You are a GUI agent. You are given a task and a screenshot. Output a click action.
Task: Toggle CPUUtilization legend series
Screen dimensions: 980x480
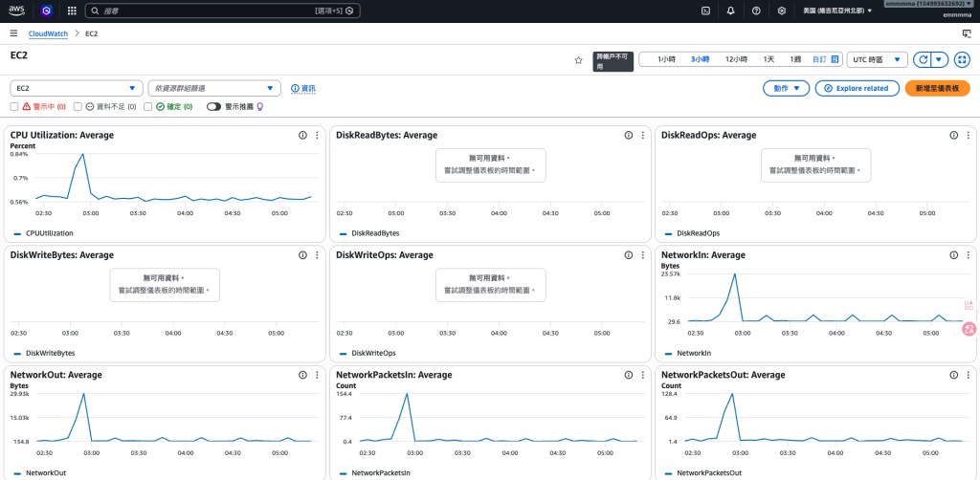click(42, 233)
